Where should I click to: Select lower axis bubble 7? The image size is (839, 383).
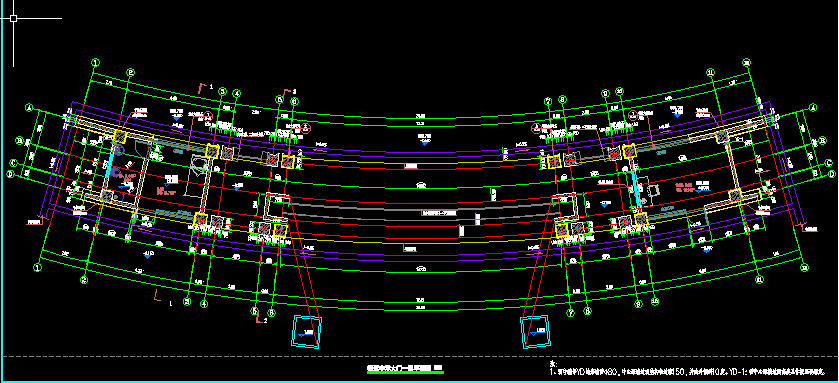(570, 313)
